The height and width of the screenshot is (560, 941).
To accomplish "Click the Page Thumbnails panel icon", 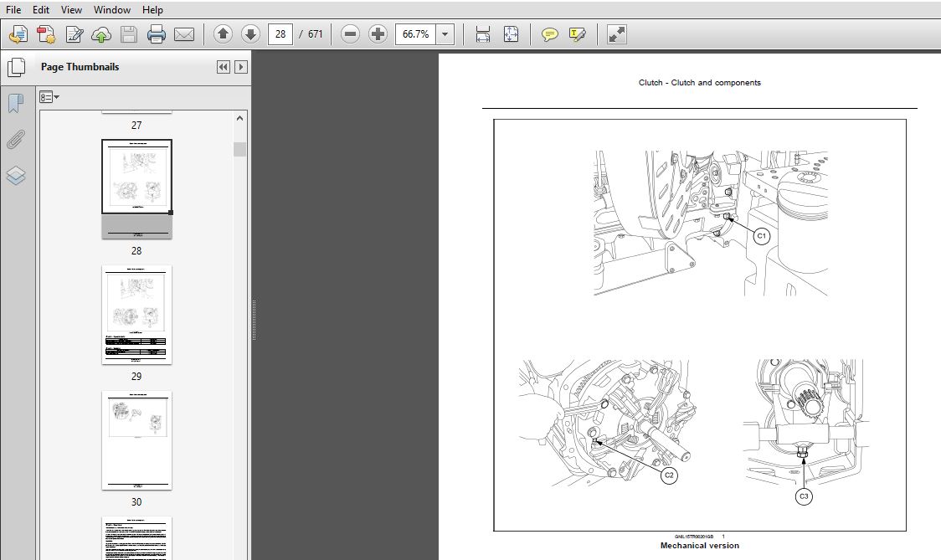I will [x=16, y=67].
